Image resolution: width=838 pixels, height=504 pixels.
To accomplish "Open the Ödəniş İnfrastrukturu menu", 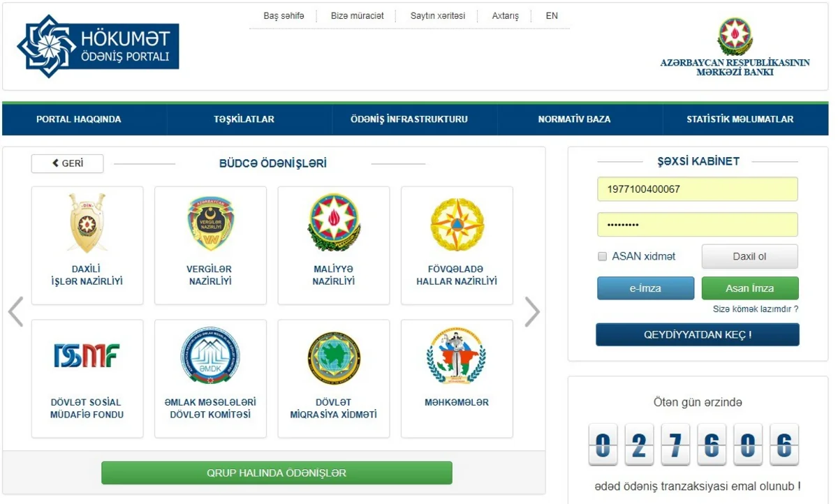I will point(409,119).
